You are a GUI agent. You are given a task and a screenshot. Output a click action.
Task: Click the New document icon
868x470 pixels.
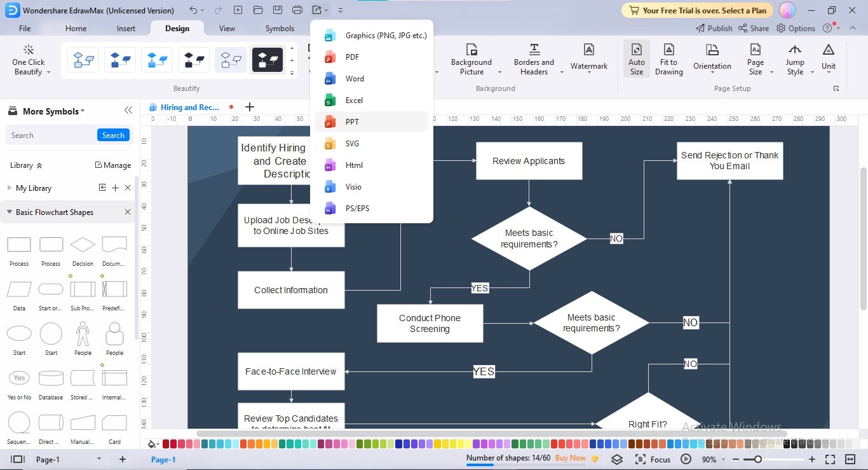[238, 10]
